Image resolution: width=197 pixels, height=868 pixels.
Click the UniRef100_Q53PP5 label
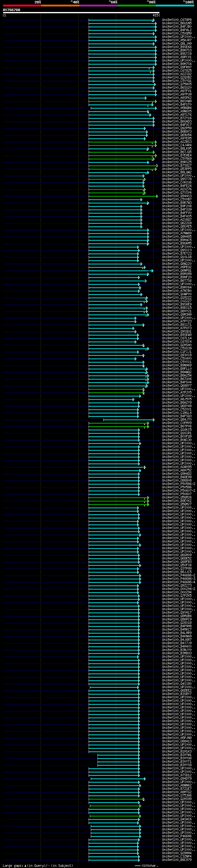coord(177,169)
